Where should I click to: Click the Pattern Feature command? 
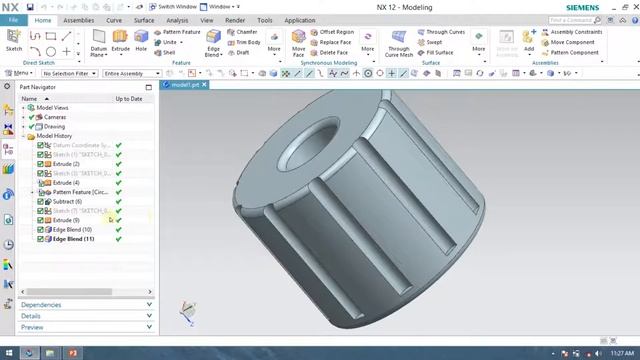coord(177,32)
